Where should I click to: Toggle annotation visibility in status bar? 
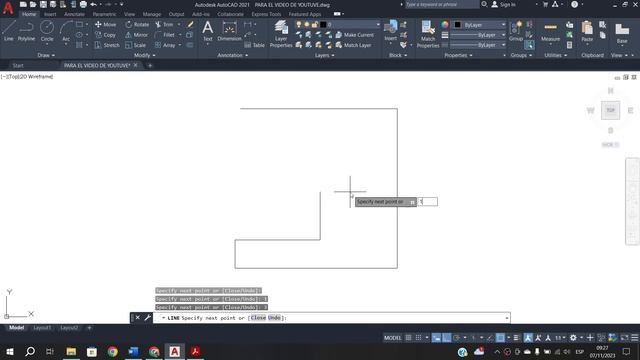[528, 338]
